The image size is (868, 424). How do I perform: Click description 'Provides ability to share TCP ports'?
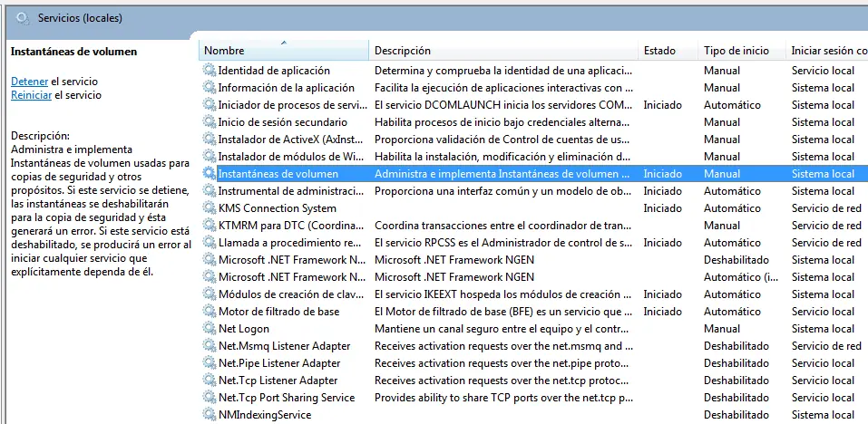[x=503, y=397]
